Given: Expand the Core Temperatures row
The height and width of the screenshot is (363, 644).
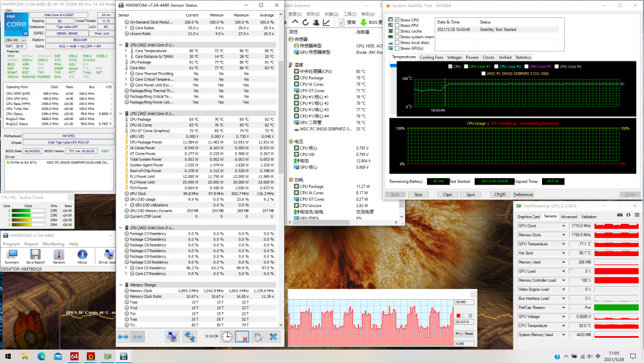Looking at the screenshot, I should pyautogui.click(x=126, y=51).
